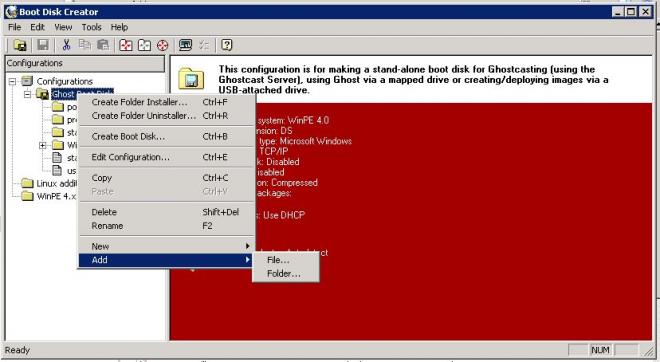Choose Create Boot Disk... from context menu
Viewport: 660px width, 362px height.
pos(167,137)
